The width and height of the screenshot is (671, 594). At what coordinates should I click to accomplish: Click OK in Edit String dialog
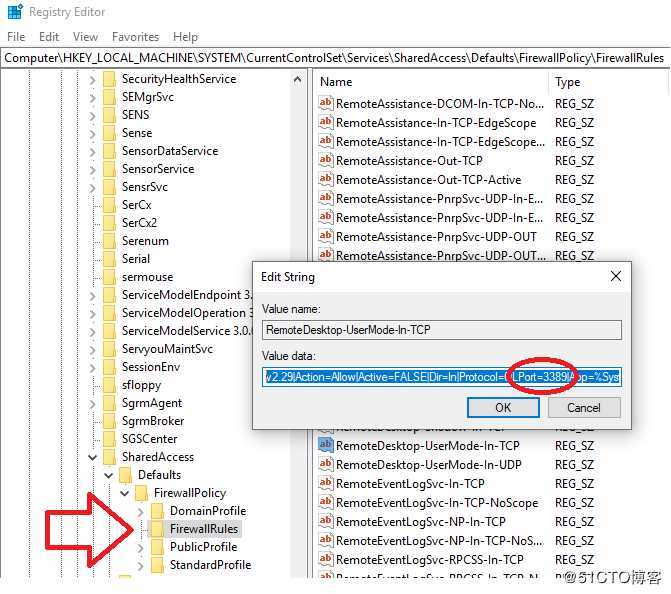[503, 407]
